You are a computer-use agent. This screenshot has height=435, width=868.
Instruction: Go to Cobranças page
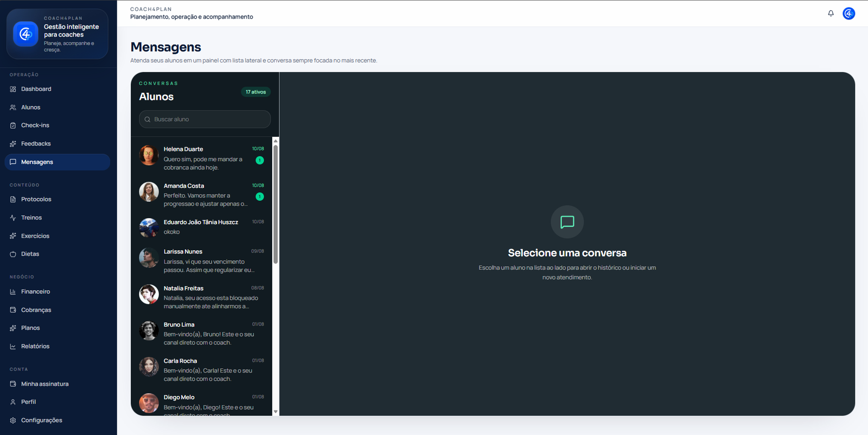[58, 310]
